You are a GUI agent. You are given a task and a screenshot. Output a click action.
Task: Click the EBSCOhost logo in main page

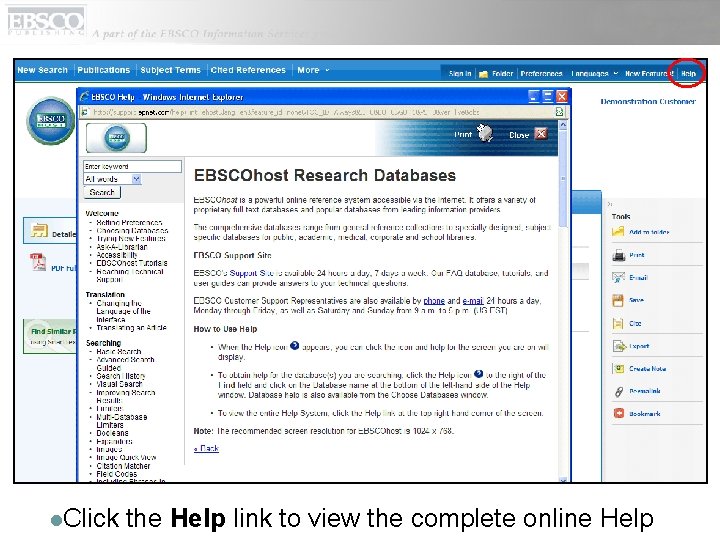tap(51, 121)
